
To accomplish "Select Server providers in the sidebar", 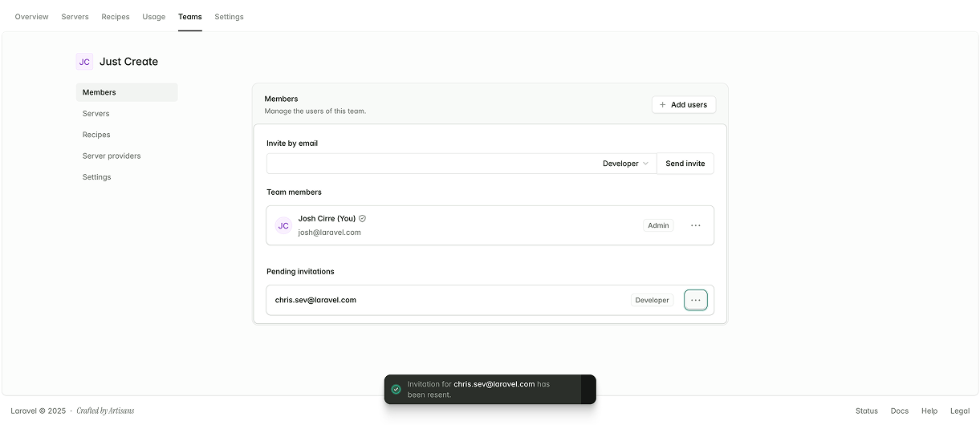I will (112, 156).
